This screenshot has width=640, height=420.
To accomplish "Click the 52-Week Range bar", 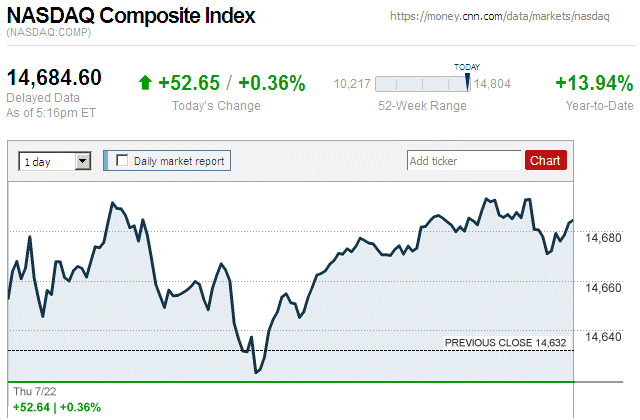I will tap(422, 84).
